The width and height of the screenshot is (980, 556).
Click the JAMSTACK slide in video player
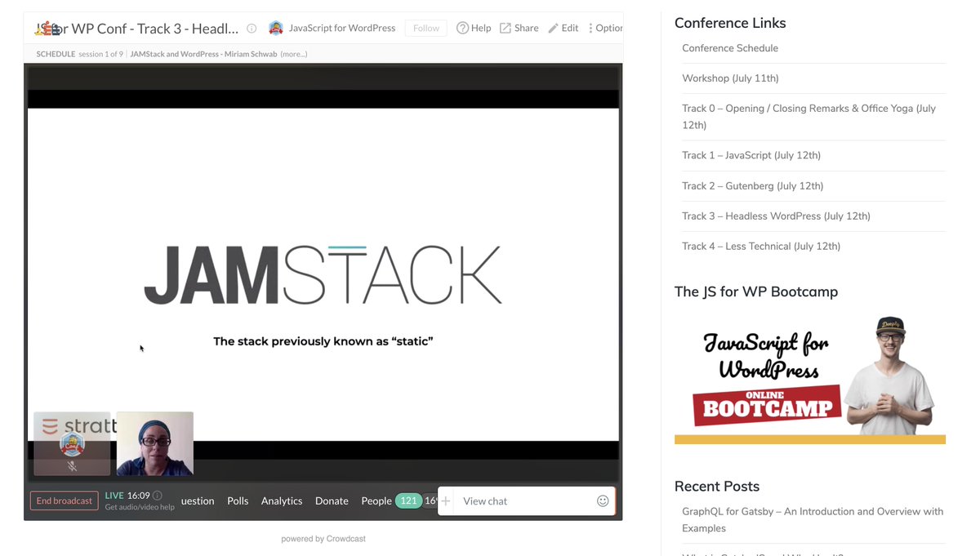(x=323, y=274)
